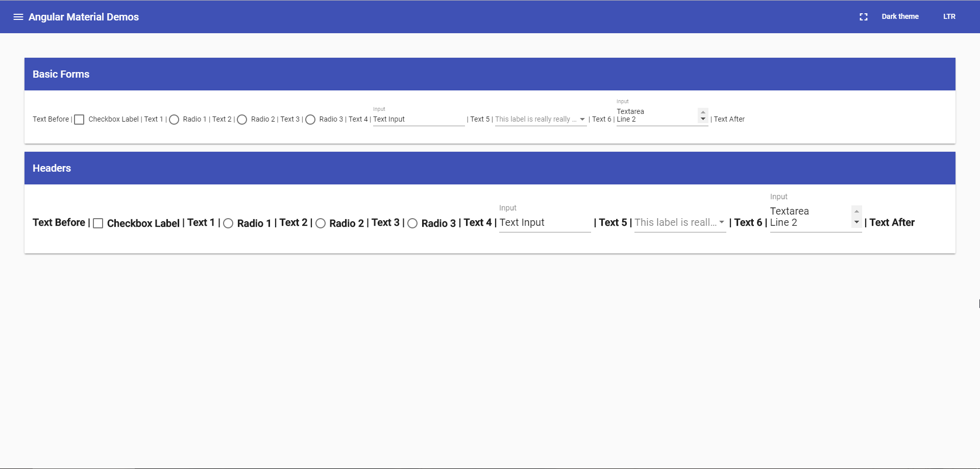Click the Angular Material Demos title
980x469 pixels.
(84, 17)
